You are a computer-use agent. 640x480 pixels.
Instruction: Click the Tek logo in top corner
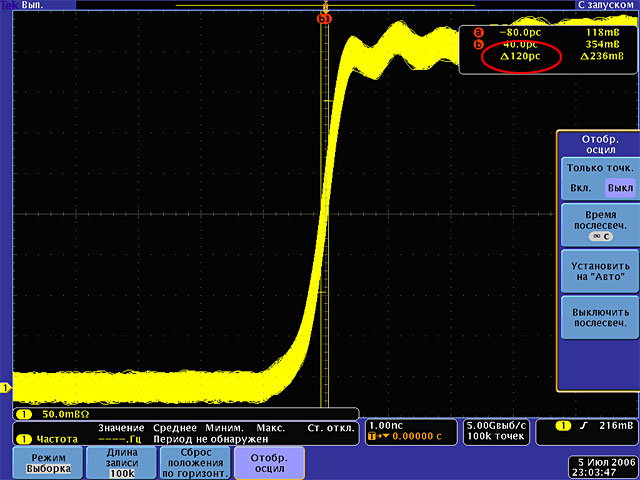point(10,5)
